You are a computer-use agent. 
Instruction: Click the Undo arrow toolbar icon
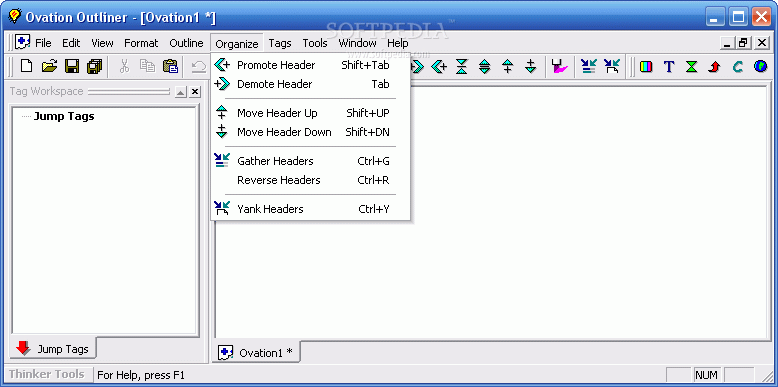click(199, 66)
